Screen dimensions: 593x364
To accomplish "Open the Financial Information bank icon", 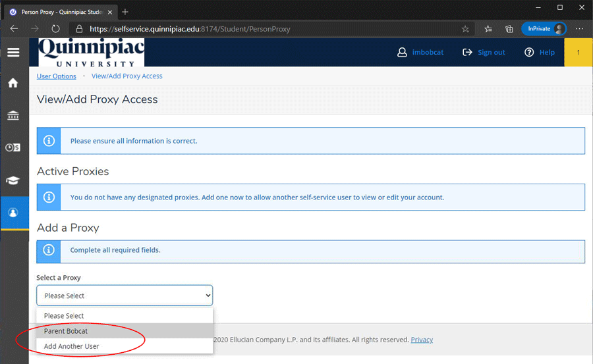I will (x=13, y=116).
